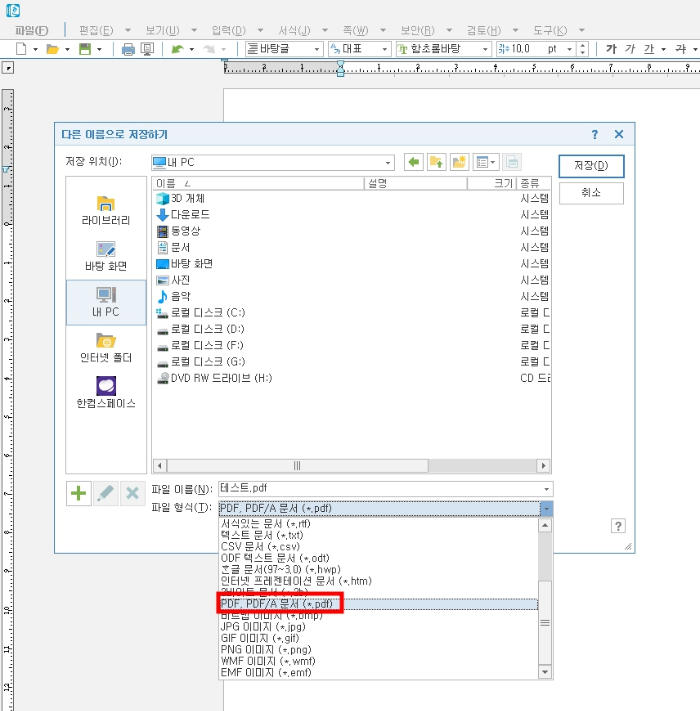
Task: Click the 종류 column header
Action: point(534,183)
